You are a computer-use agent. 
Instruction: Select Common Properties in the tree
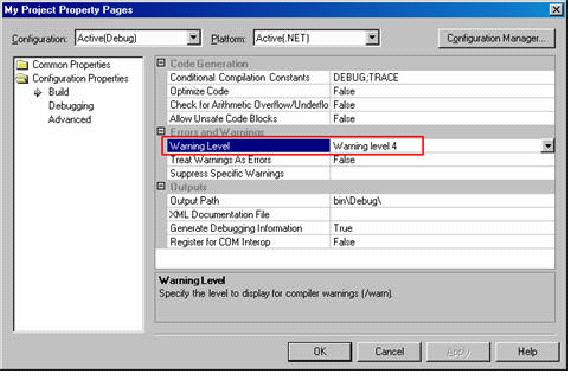(x=71, y=65)
